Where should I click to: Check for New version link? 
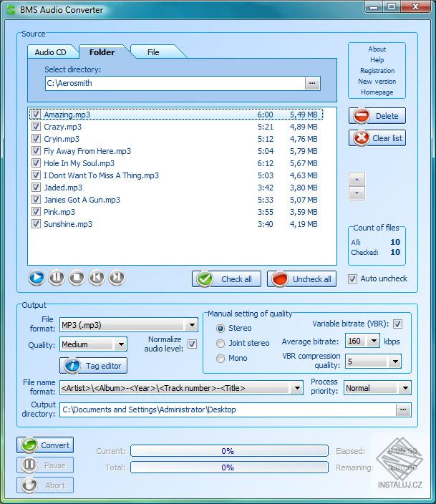(377, 82)
